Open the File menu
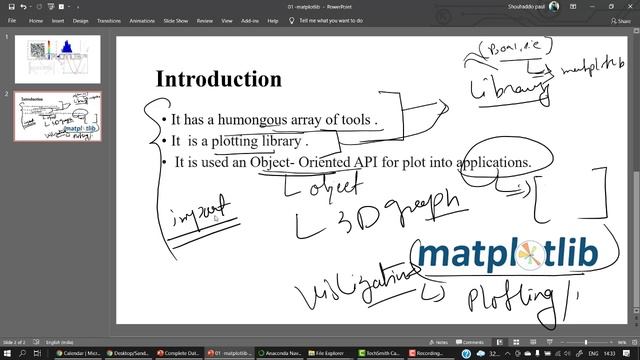 pos(12,21)
